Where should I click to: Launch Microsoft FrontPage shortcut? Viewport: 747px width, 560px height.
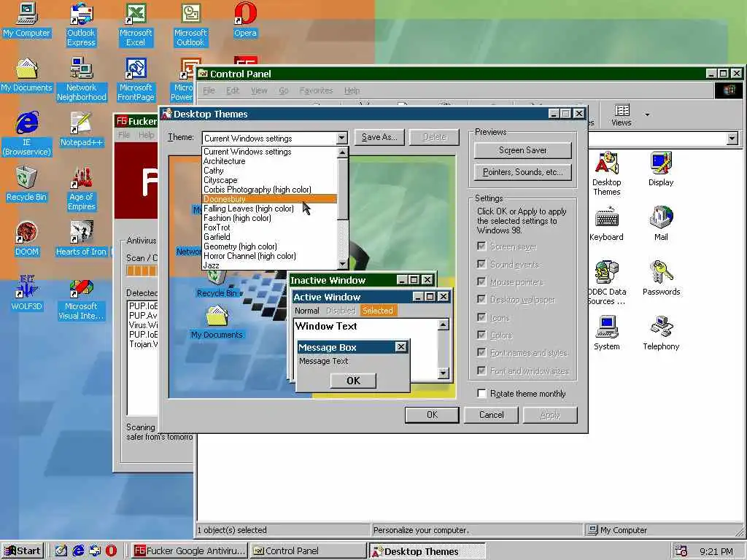point(136,79)
